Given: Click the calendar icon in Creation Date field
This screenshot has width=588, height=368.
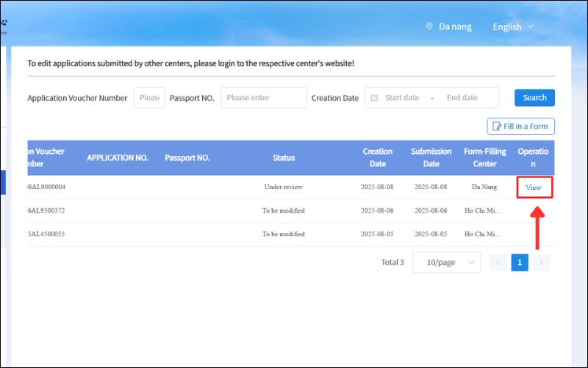Looking at the screenshot, I should pyautogui.click(x=374, y=98).
